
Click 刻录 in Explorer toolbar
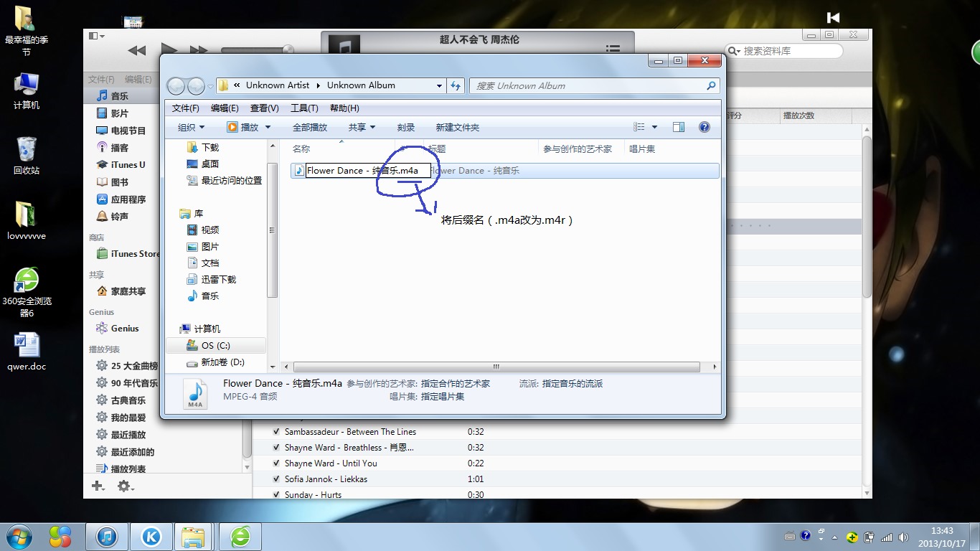(406, 127)
